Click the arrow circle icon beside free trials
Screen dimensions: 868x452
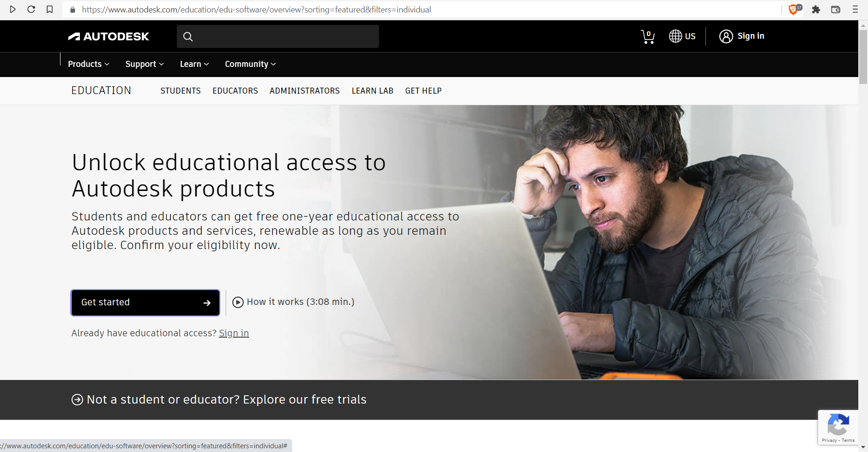[x=77, y=400]
